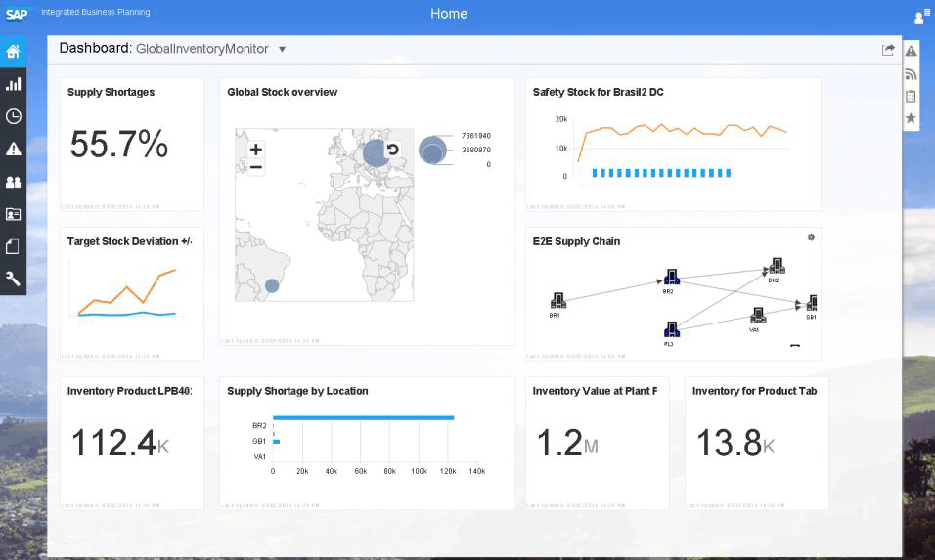Zoom out on the Global Stock map
Viewport: 935px width, 560px height.
click(256, 167)
